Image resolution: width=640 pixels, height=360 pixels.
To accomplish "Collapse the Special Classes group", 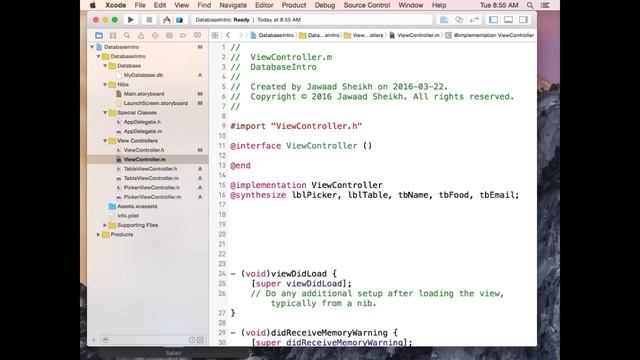I will pos(105,113).
